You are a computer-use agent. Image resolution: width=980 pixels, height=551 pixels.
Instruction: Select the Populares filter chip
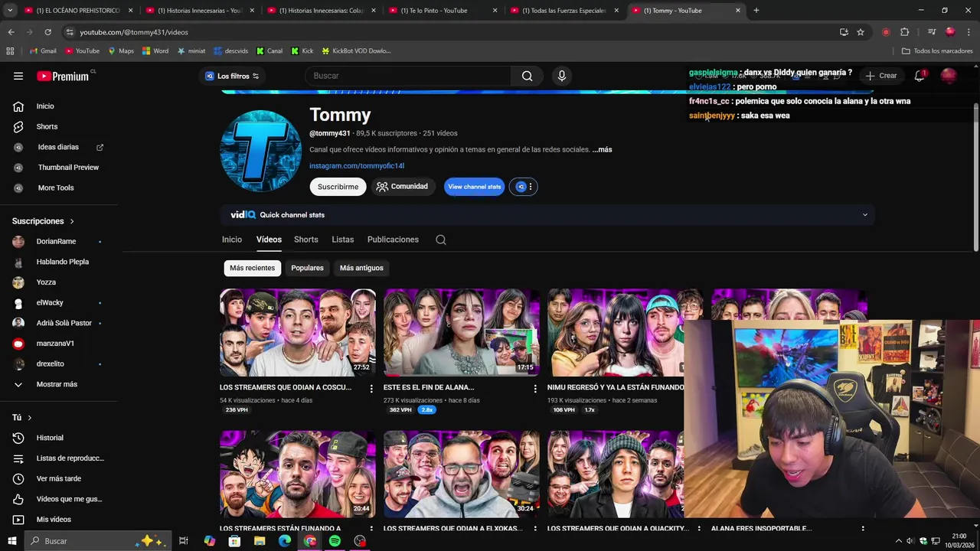coord(307,268)
